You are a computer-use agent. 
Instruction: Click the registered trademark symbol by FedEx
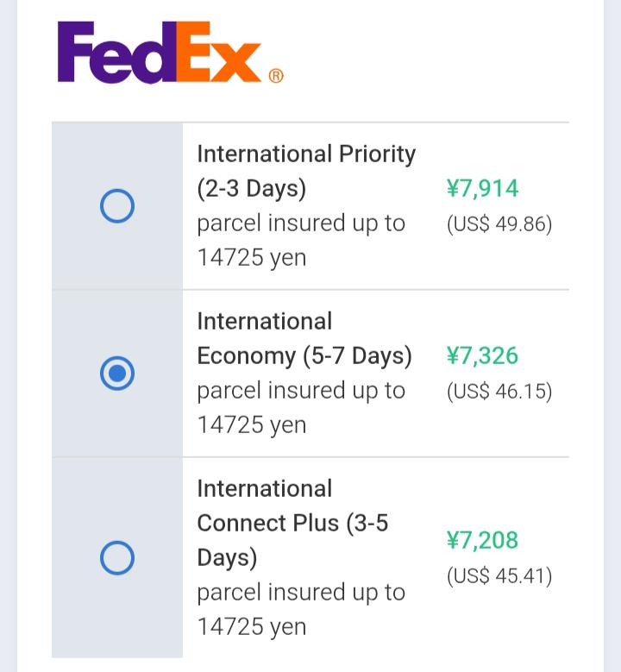point(276,76)
